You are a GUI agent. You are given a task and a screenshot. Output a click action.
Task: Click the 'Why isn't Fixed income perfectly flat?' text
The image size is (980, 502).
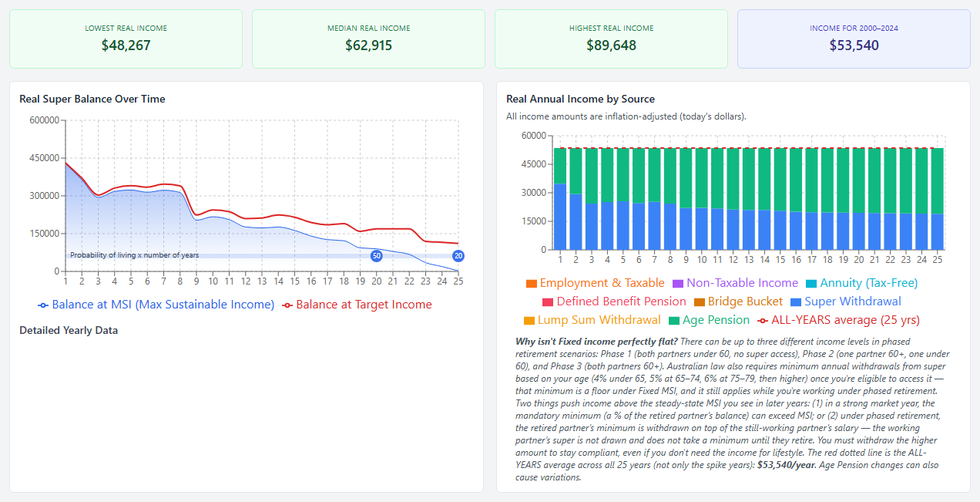tap(597, 341)
